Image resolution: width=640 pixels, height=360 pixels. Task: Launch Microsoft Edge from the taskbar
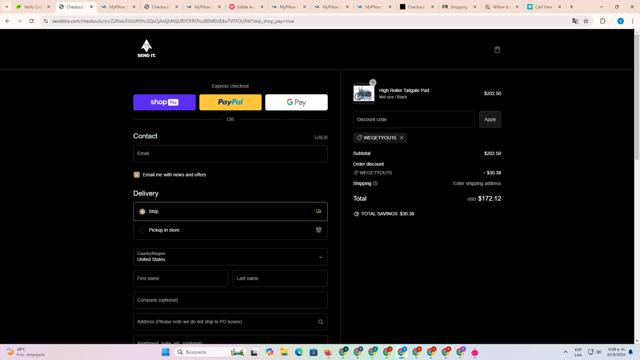pyautogui.click(x=299, y=352)
